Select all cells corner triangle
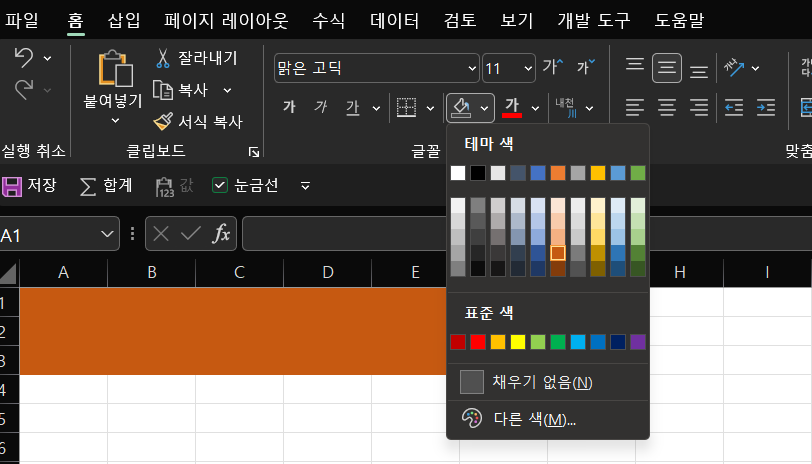The height and width of the screenshot is (464, 812). tap(9, 273)
